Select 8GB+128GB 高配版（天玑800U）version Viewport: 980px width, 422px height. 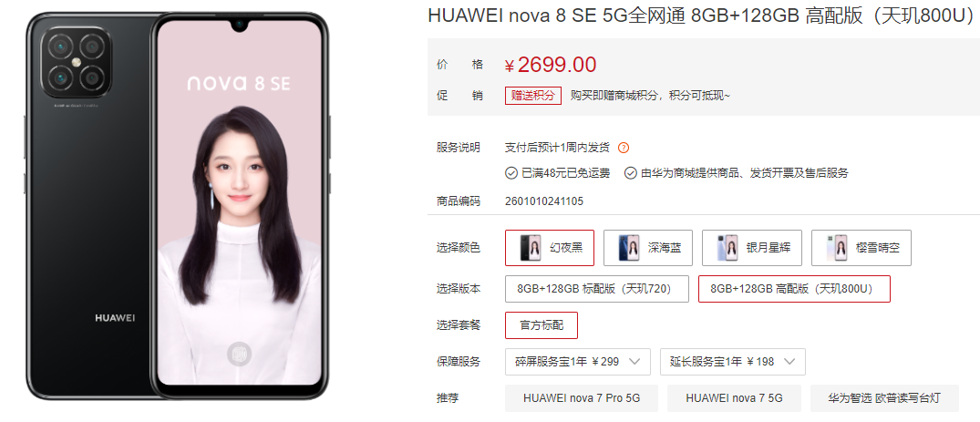[x=794, y=289]
